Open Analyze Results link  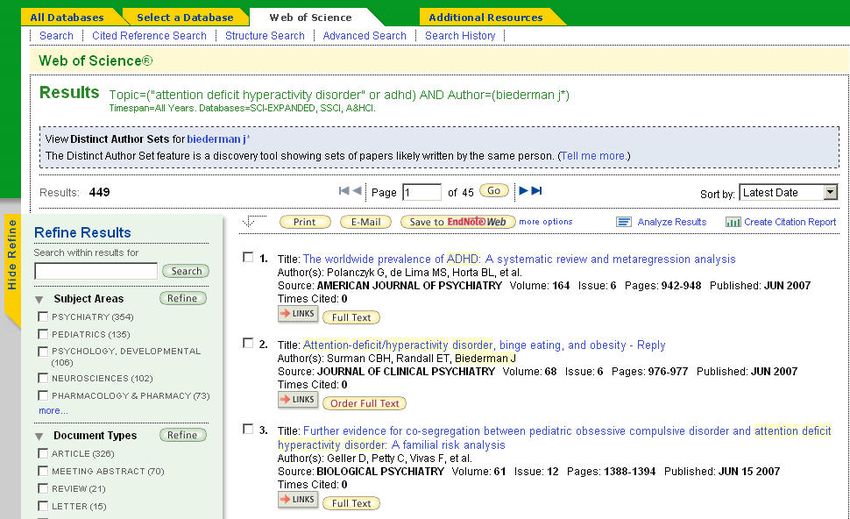pyautogui.click(x=672, y=222)
